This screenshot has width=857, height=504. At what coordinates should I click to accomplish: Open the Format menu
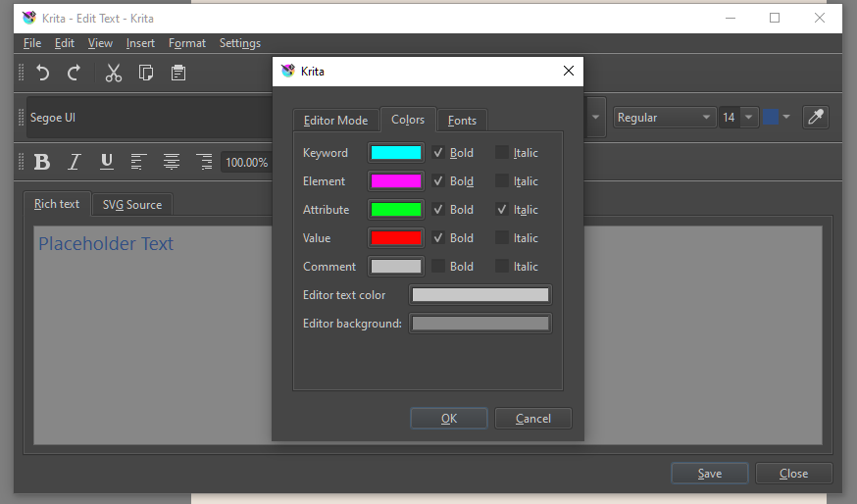[x=186, y=43]
